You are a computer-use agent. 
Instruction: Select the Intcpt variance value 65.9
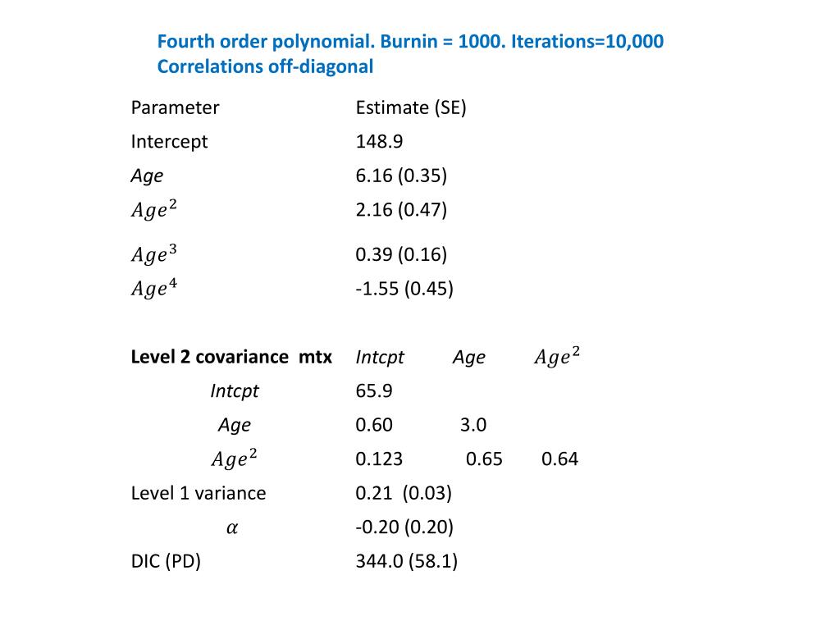(374, 391)
